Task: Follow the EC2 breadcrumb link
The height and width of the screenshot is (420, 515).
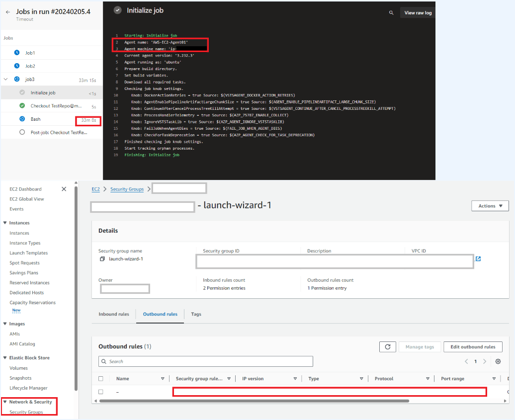Action: coord(95,189)
